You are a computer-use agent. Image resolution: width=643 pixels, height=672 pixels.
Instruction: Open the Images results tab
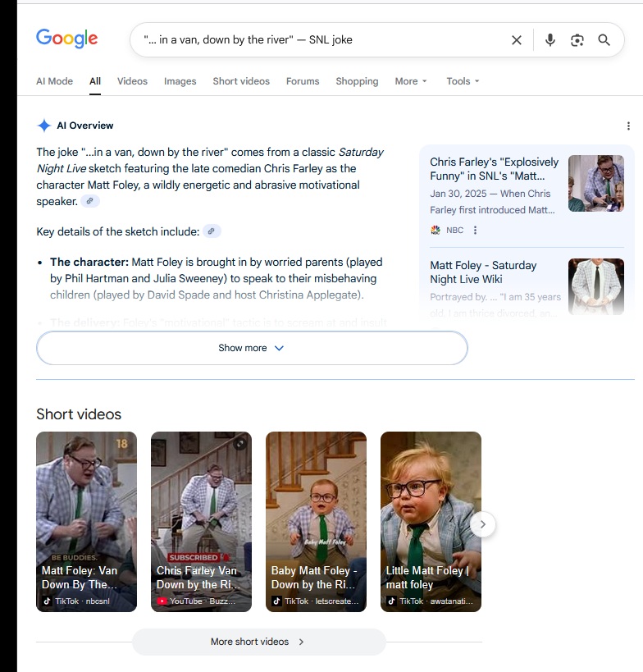[180, 81]
